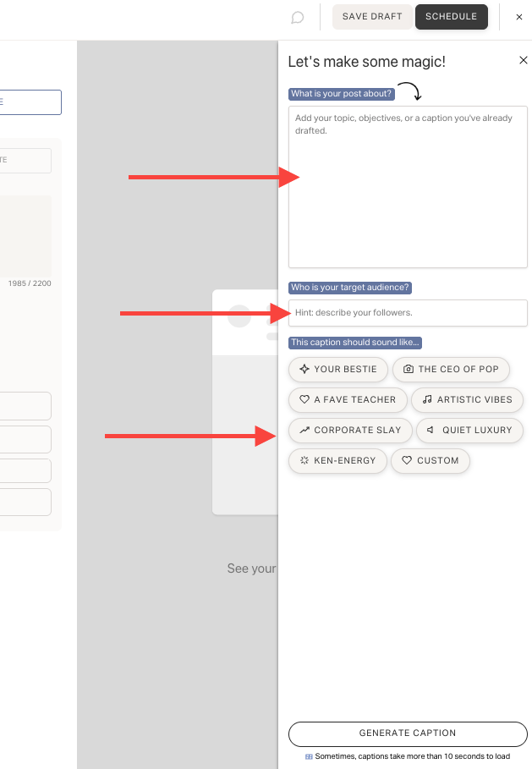Close the post editor with top X
The width and height of the screenshot is (532, 769).
[x=519, y=17]
